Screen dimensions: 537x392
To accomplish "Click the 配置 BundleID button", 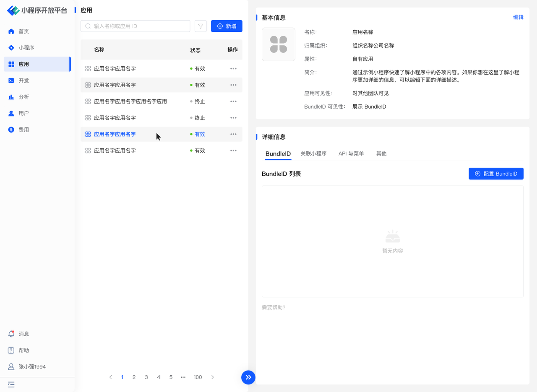I will 496,174.
